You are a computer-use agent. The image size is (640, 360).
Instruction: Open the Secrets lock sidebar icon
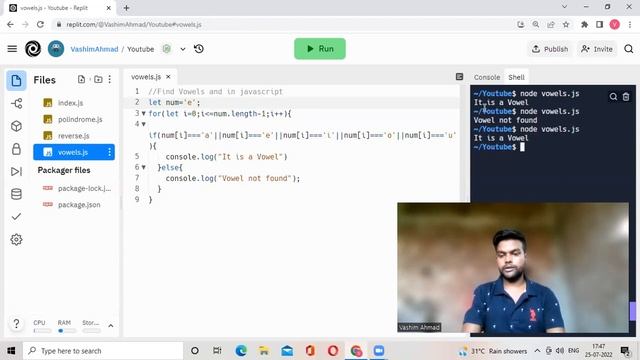point(16,149)
